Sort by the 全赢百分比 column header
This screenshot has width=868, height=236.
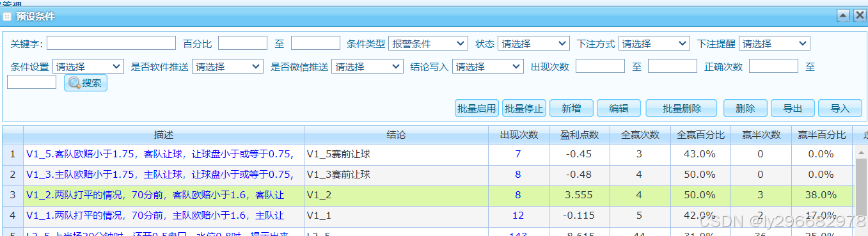pos(700,135)
